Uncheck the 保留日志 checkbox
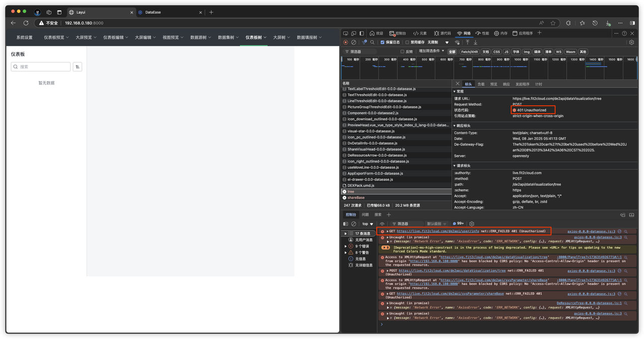The height and width of the screenshot is (339, 644). 382,42
